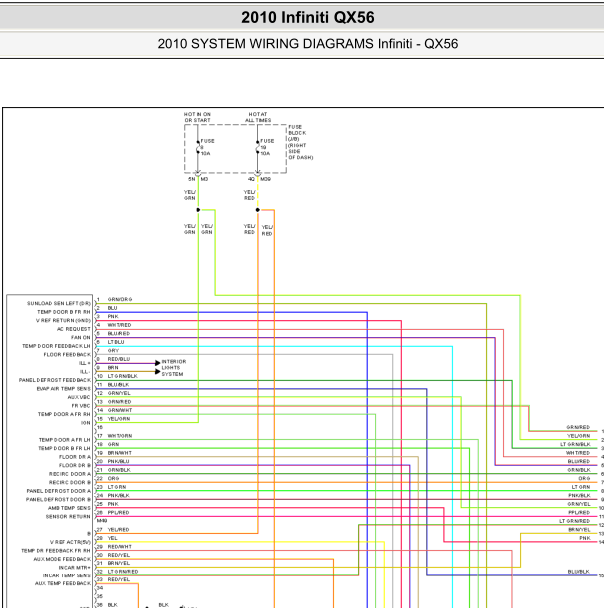This screenshot has width=604, height=608.
Task: Click the 'BRN/YEL' label on the right connector
Action: (579, 530)
